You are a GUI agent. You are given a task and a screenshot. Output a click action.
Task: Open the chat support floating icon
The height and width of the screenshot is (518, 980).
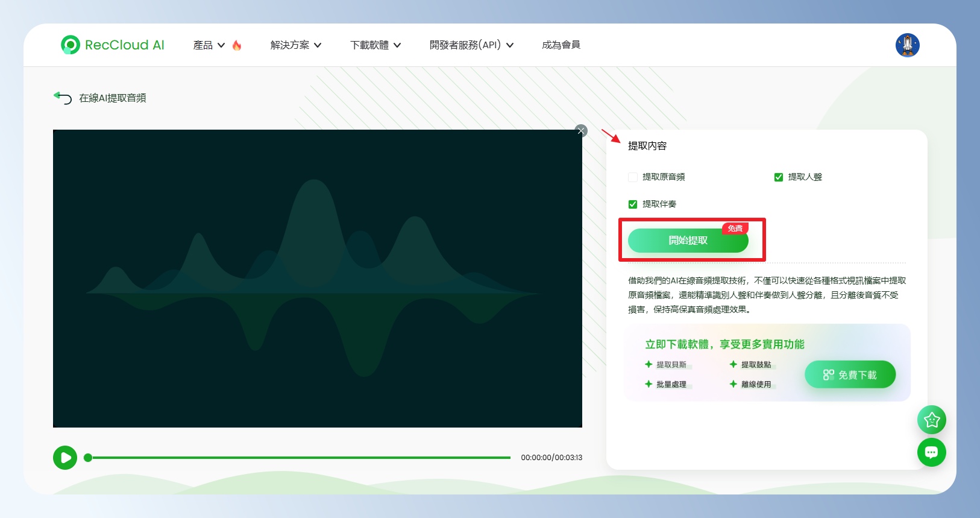pos(931,452)
